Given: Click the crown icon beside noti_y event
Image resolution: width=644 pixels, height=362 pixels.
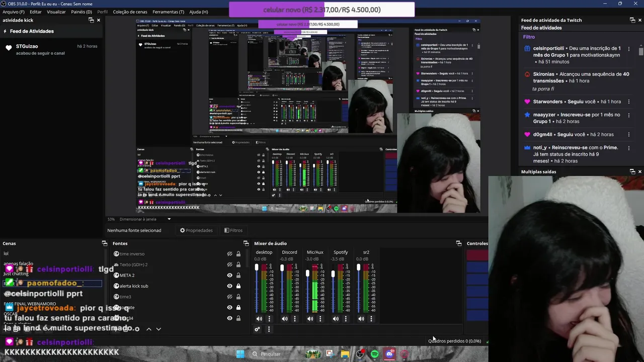Looking at the screenshot, I should pos(527,148).
